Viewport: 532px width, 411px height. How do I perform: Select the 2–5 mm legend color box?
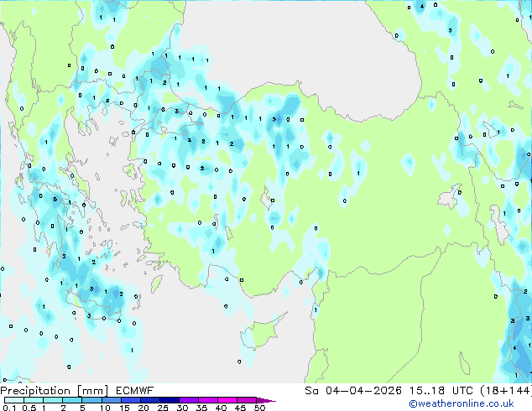72,400
